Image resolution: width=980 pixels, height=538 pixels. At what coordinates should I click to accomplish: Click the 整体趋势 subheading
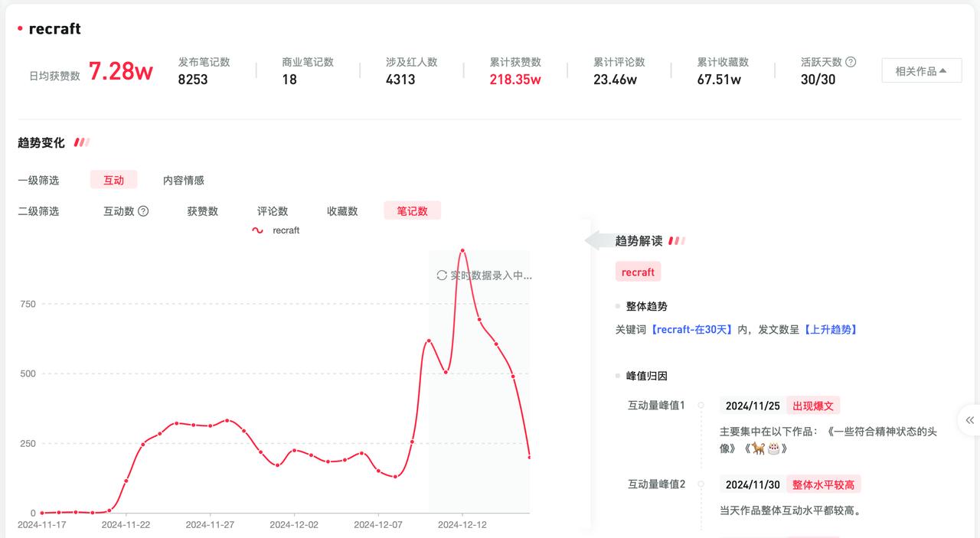click(647, 306)
